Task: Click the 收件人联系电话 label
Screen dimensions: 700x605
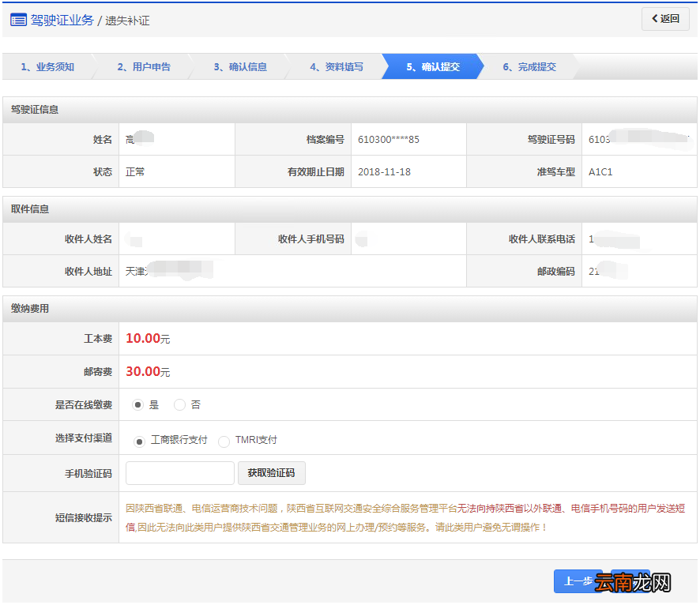Action: 541,239
